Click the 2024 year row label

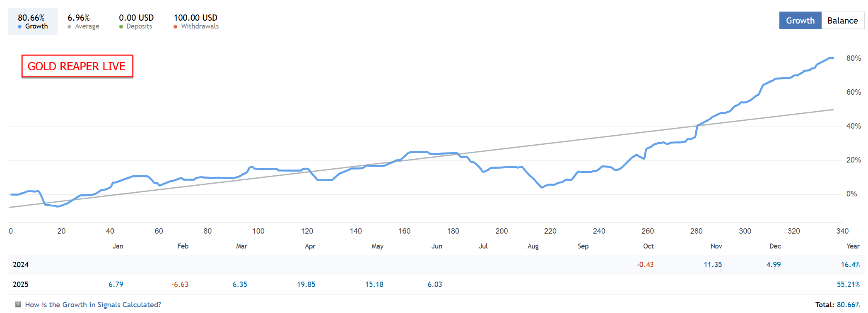pos(21,265)
